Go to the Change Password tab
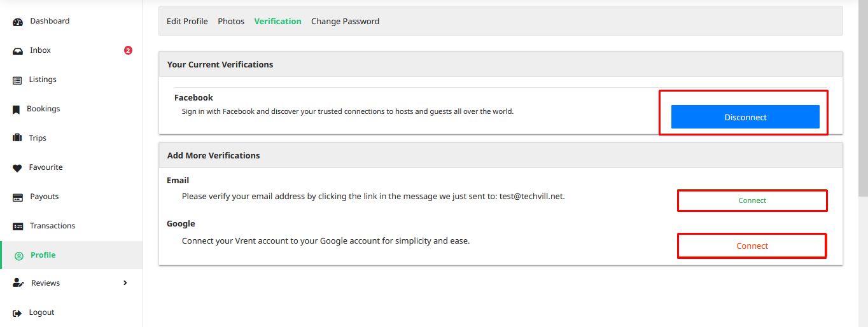This screenshot has width=868, height=327. coord(345,21)
